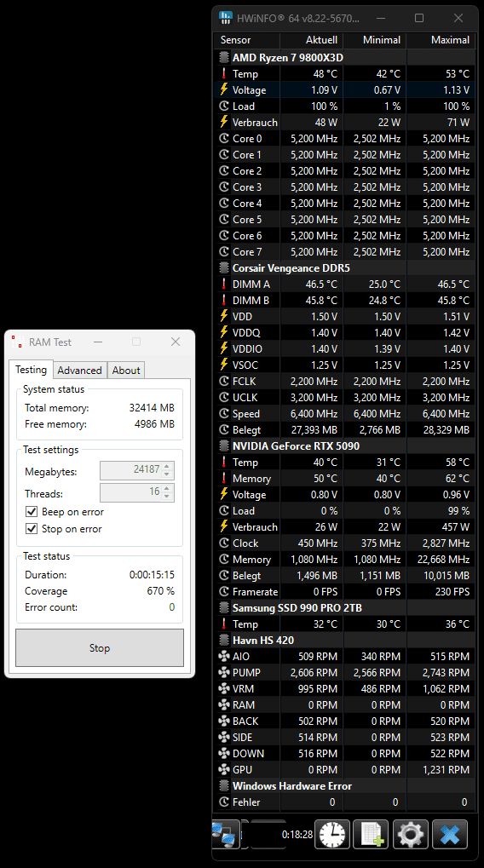The height and width of the screenshot is (868, 484).
Task: Click the fan icon beside VRM
Action: pyautogui.click(x=224, y=688)
